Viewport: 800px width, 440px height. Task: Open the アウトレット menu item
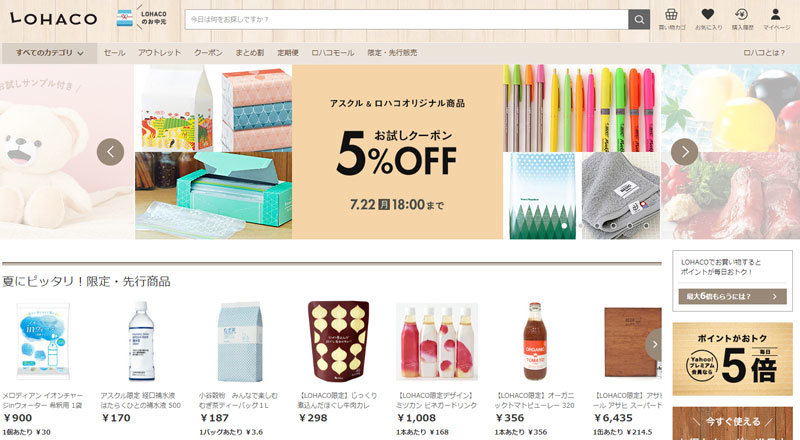[x=159, y=53]
